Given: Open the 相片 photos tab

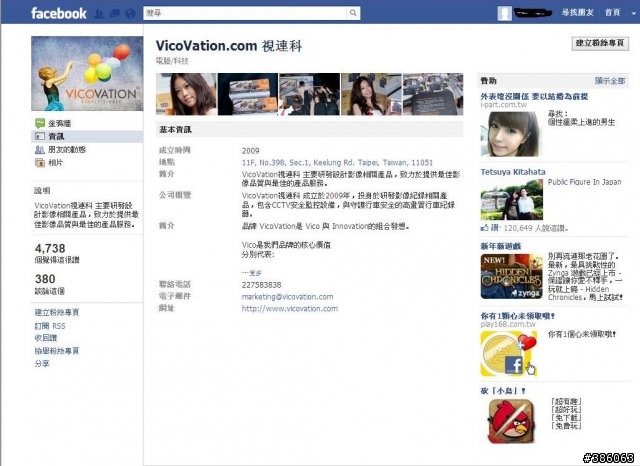Looking at the screenshot, I should (x=56, y=162).
